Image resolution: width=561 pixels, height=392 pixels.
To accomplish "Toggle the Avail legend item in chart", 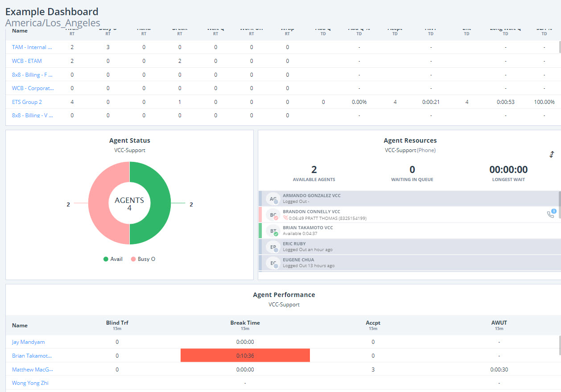I will (113, 259).
